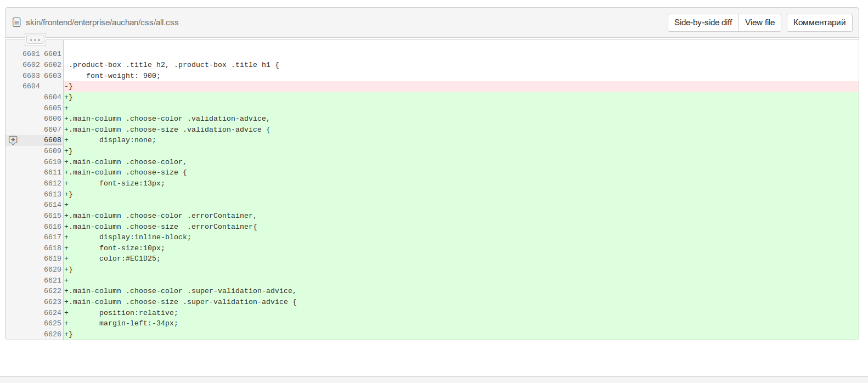
Task: Click line number 6612
Action: (53, 183)
